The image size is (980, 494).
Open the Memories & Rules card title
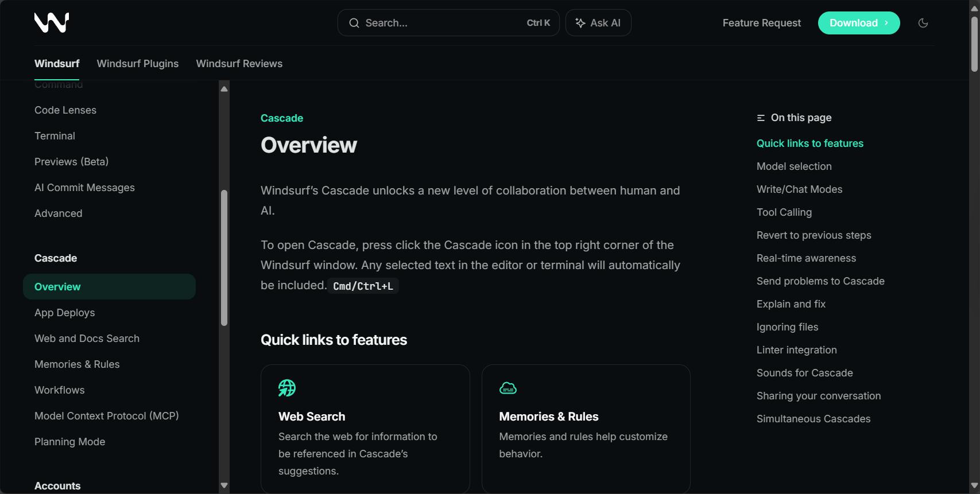pyautogui.click(x=549, y=417)
